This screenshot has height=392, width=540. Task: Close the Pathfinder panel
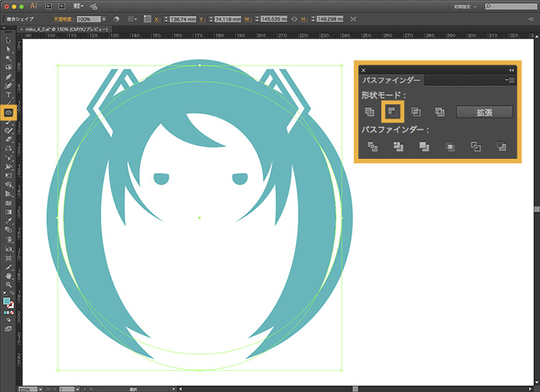point(363,70)
